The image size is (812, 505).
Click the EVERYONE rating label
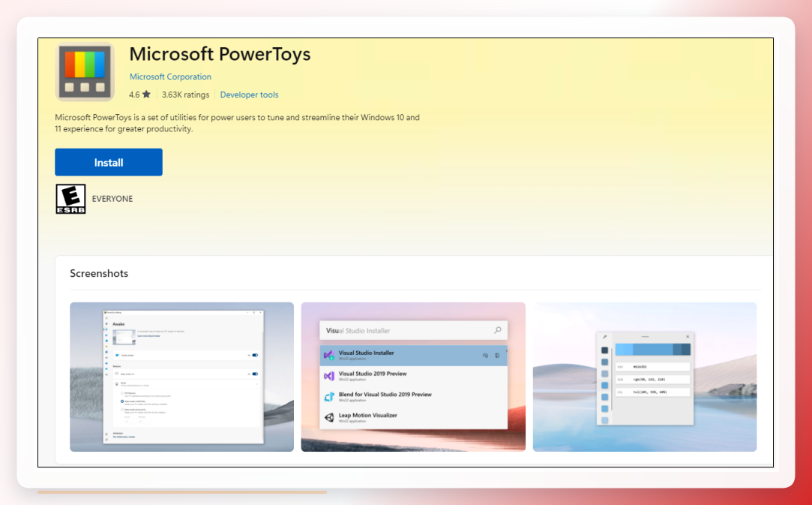coord(112,199)
